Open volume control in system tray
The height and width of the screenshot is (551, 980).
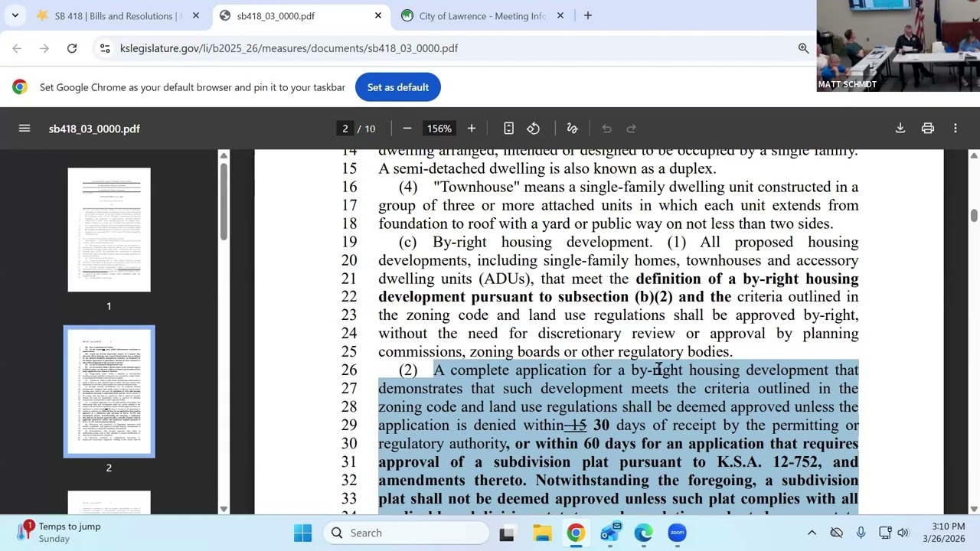903,533
